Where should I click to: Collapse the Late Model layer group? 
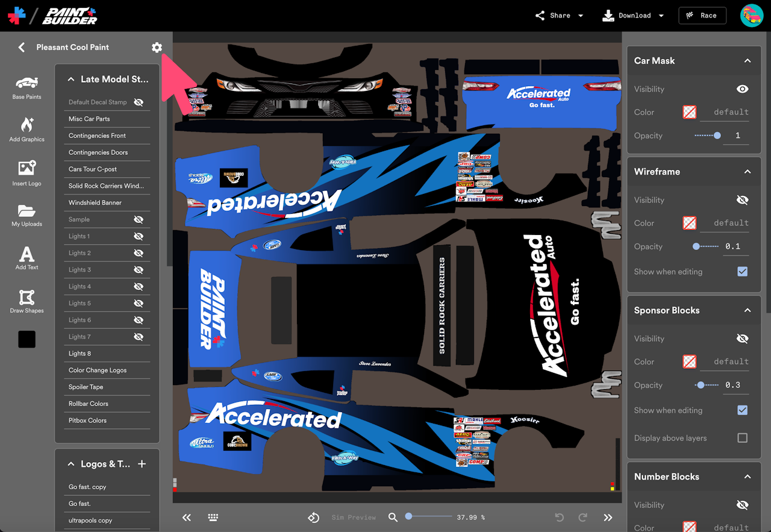(71, 79)
